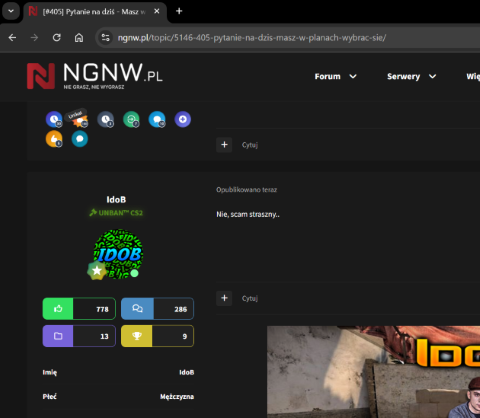Click Cytuj under IdoB's post
Image resolution: width=480 pixels, height=418 pixels.
[x=250, y=298]
